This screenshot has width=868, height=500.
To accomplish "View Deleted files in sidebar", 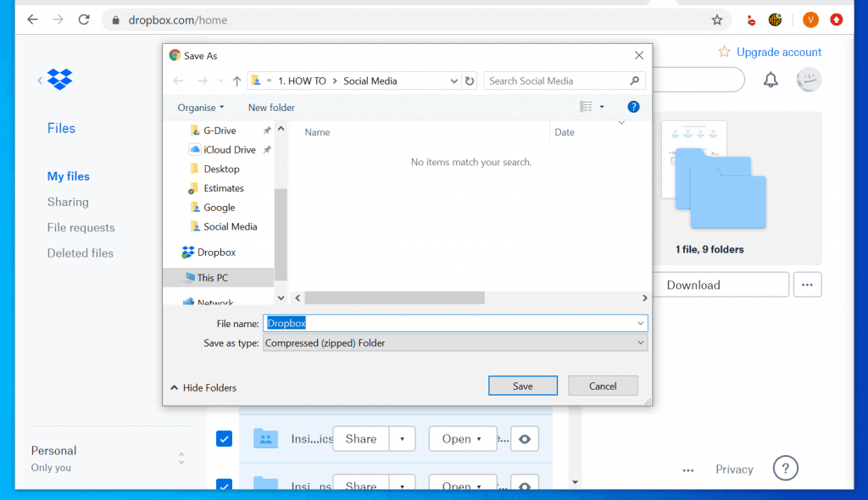I will click(x=81, y=253).
